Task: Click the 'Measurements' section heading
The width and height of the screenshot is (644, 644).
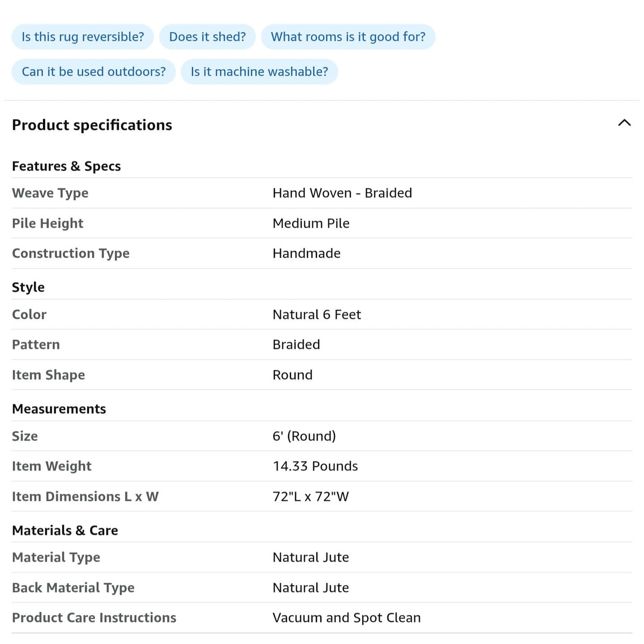Action: tap(58, 409)
